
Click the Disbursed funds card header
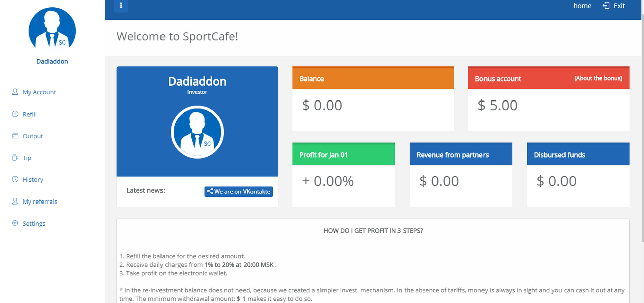(x=578, y=154)
